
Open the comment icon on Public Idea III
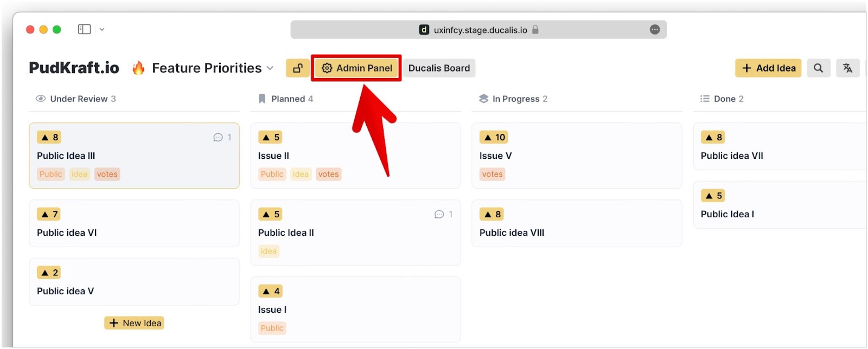click(218, 137)
